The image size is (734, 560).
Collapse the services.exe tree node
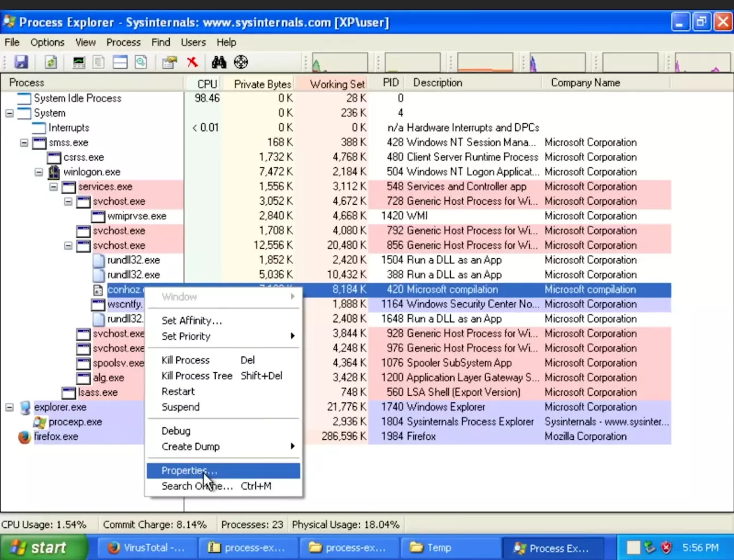(x=53, y=187)
